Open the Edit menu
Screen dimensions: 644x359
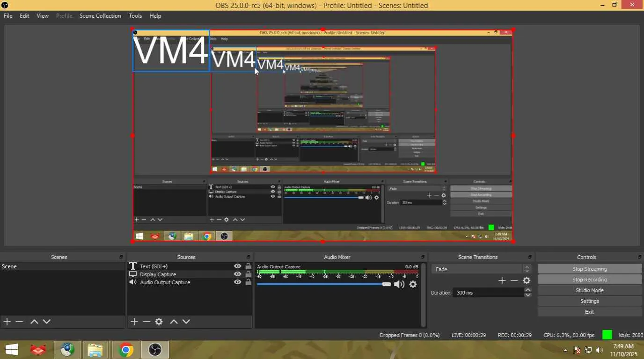24,16
